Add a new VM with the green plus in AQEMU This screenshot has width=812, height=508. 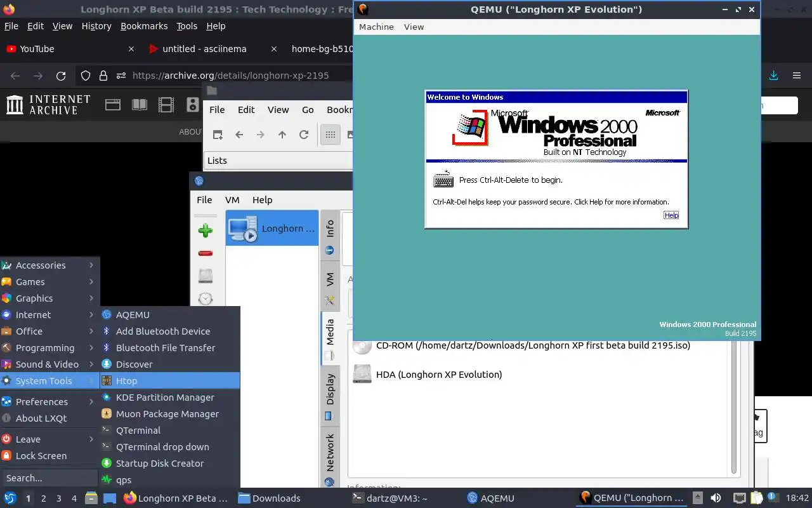click(x=205, y=231)
